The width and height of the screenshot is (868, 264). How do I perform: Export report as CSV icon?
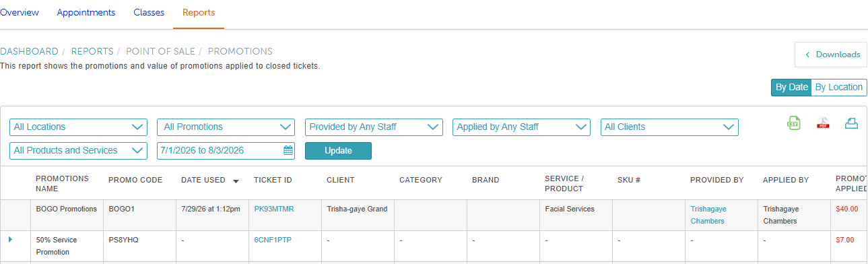(794, 123)
